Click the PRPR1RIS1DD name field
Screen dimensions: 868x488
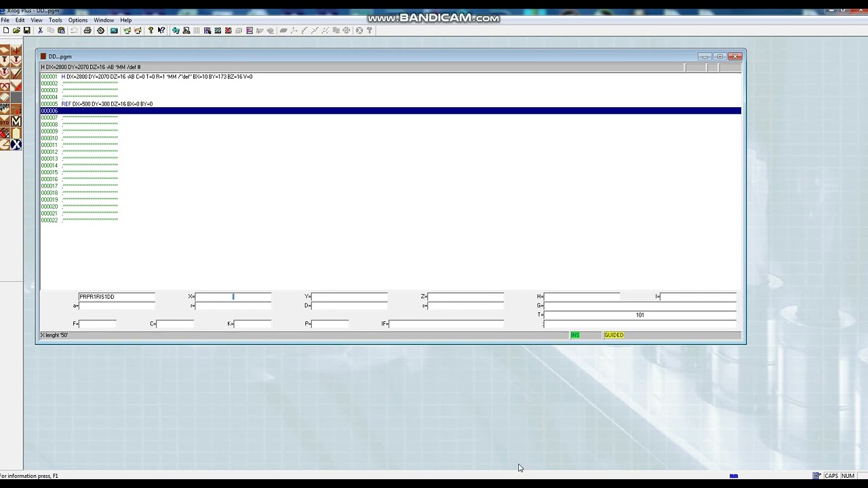117,296
